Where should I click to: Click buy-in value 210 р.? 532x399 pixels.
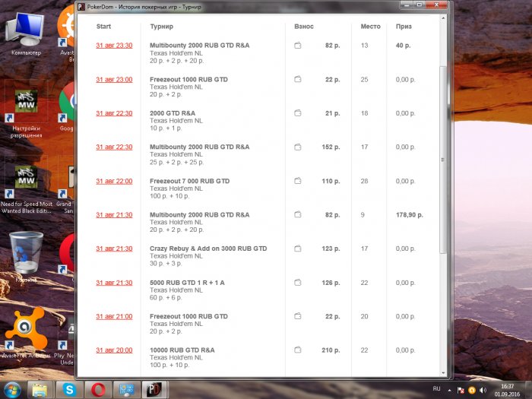point(331,350)
